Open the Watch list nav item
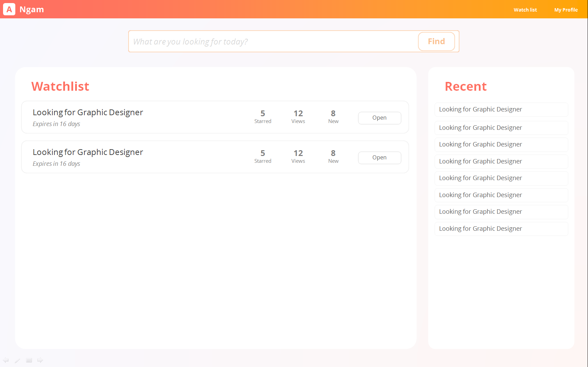 pos(525,10)
